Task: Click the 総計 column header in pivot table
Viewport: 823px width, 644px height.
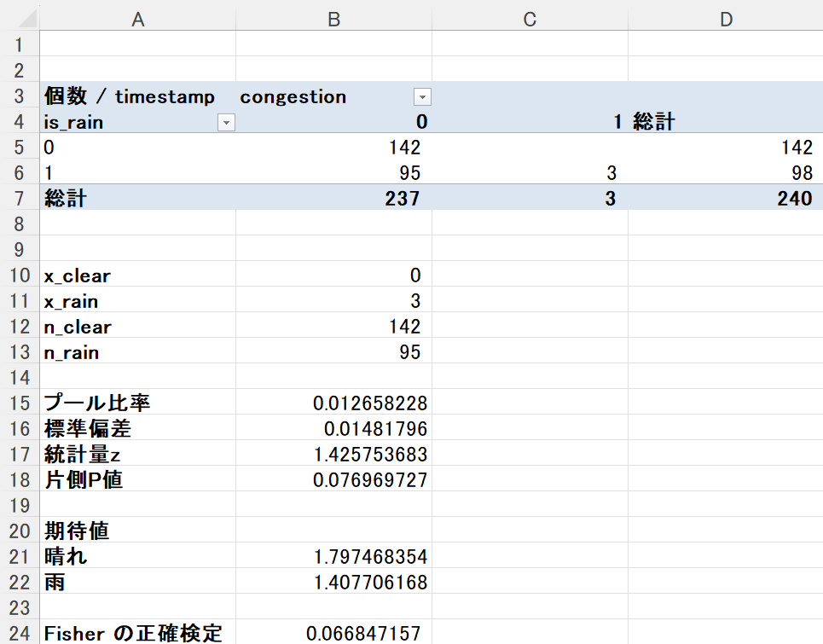Action: pos(726,122)
